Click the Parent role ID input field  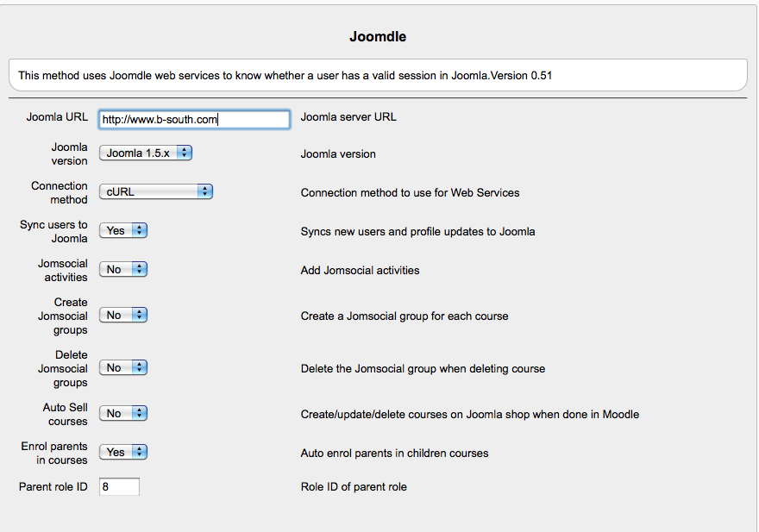119,487
